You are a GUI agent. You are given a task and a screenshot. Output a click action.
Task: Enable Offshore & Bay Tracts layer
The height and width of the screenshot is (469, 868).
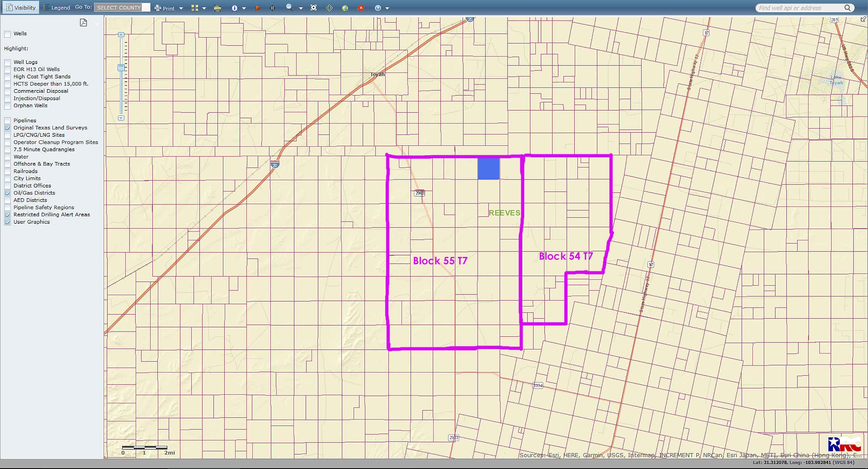point(7,164)
